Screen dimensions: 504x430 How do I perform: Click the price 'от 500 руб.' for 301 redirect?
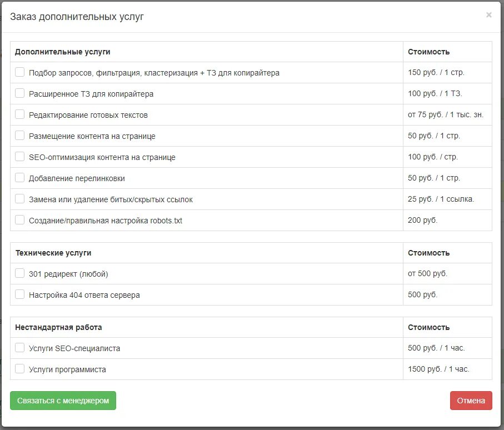(x=427, y=273)
